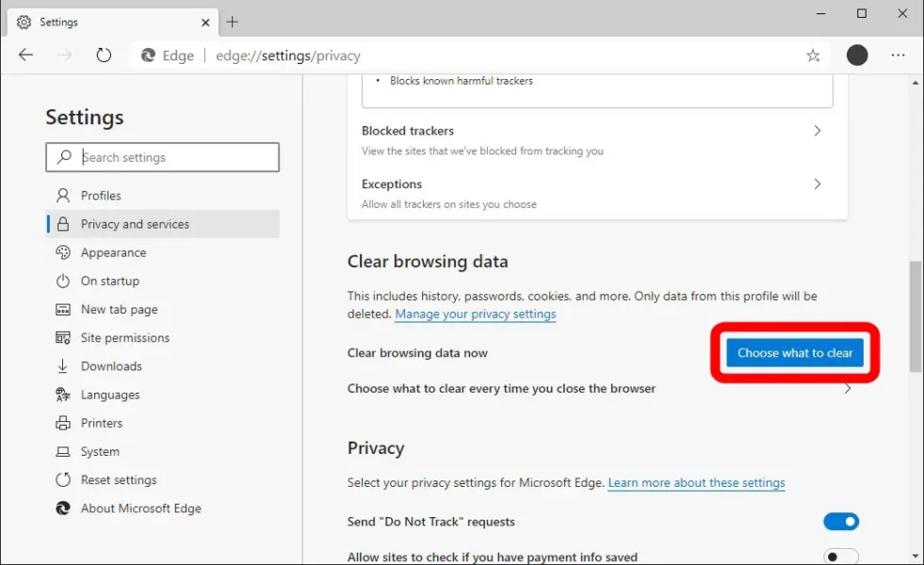This screenshot has height=565, width=924.
Task: Add page to favorites with star icon
Action: click(813, 56)
